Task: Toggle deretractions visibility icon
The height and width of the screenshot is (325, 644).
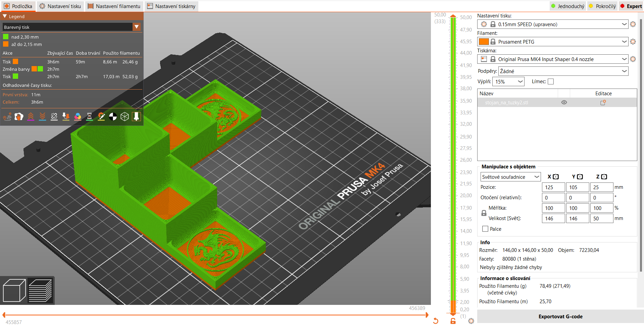Action: pos(42,117)
